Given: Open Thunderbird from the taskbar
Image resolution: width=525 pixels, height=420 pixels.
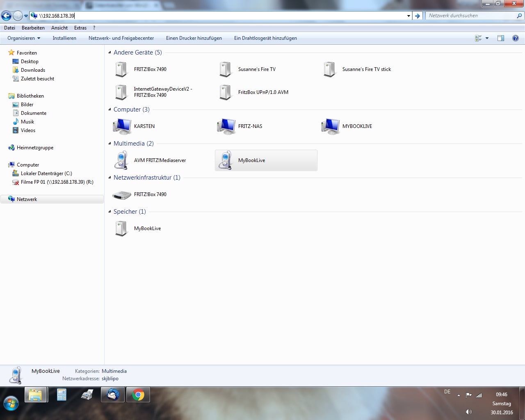Looking at the screenshot, I should point(113,395).
